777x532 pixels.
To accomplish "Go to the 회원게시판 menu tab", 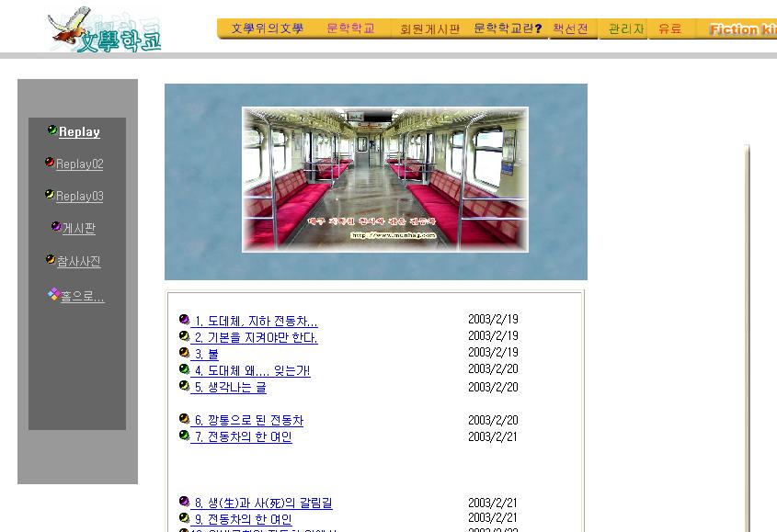I will (429, 28).
